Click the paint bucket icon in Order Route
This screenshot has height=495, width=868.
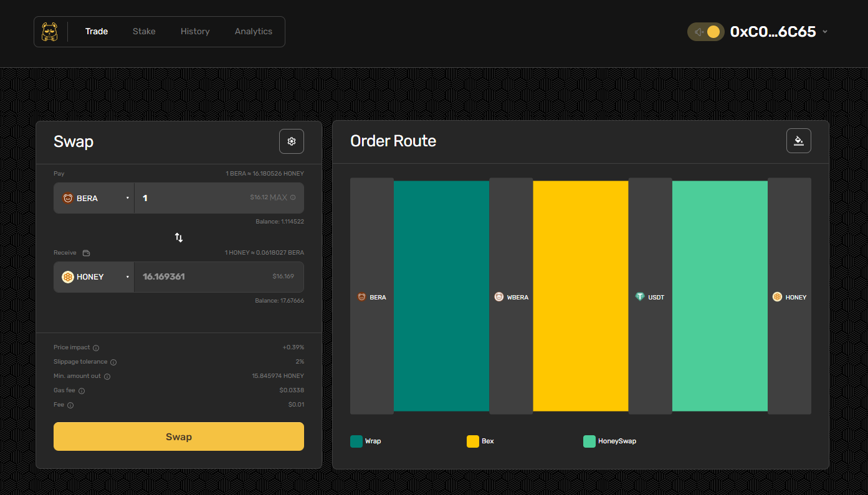point(798,141)
